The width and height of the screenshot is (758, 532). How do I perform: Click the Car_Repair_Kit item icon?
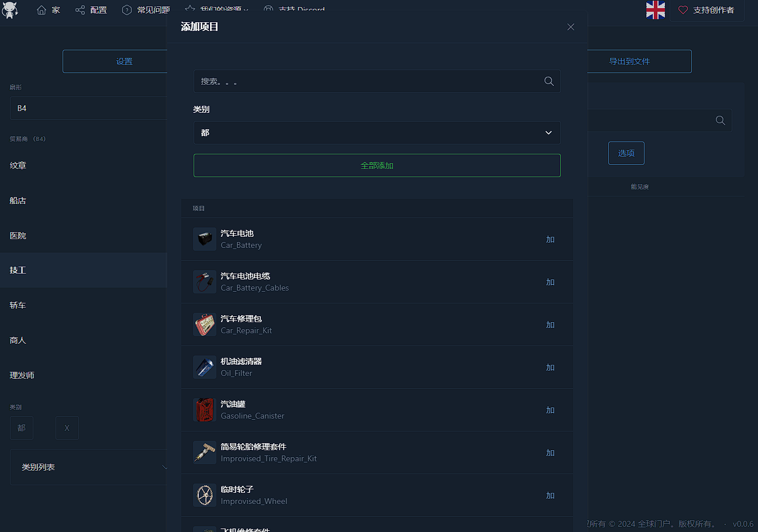coord(205,324)
